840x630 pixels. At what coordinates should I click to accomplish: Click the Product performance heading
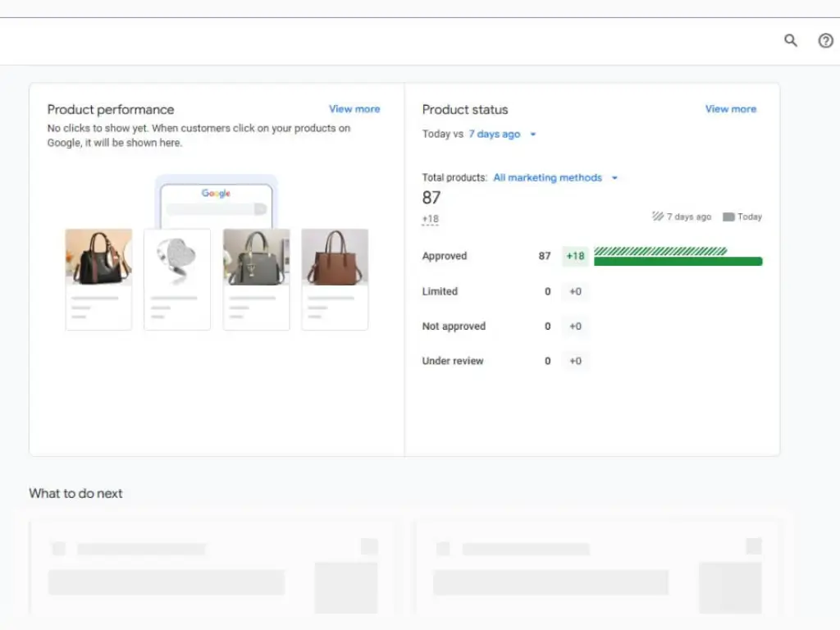(x=111, y=109)
